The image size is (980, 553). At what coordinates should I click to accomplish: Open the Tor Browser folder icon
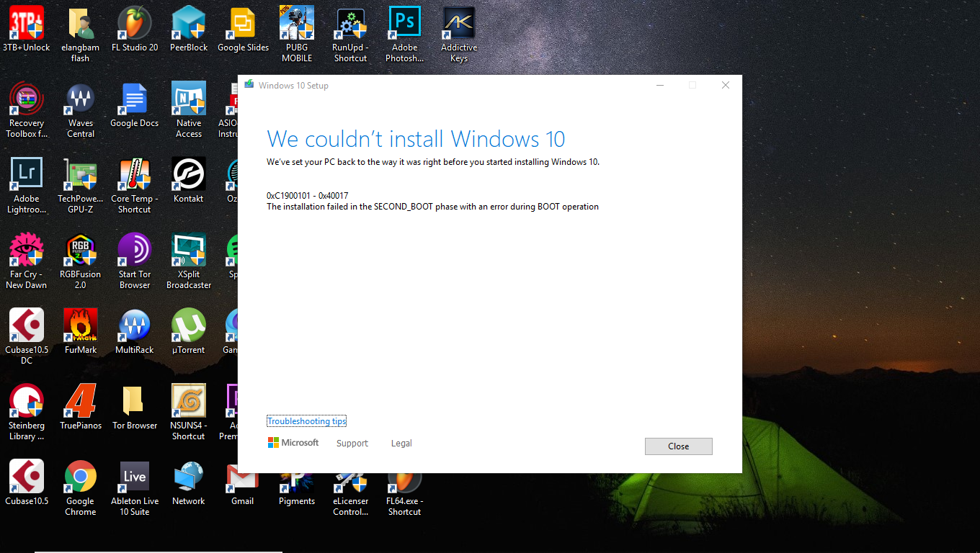click(x=135, y=408)
